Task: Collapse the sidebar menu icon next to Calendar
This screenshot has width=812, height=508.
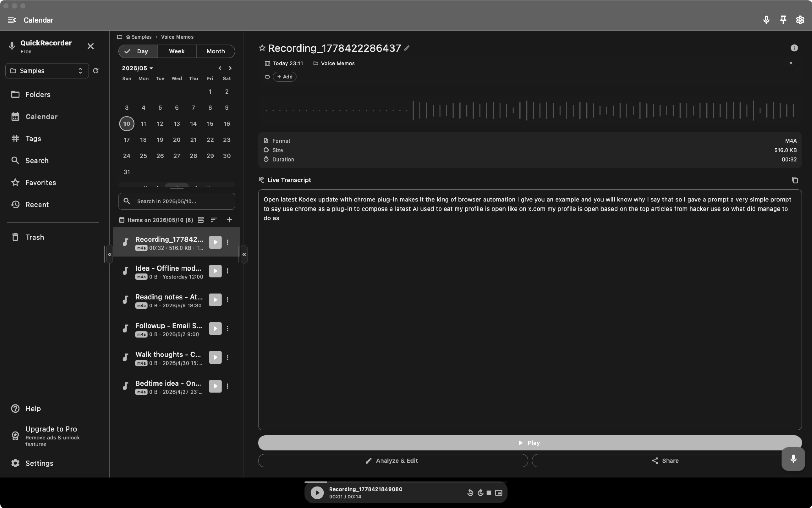Action: (12, 20)
